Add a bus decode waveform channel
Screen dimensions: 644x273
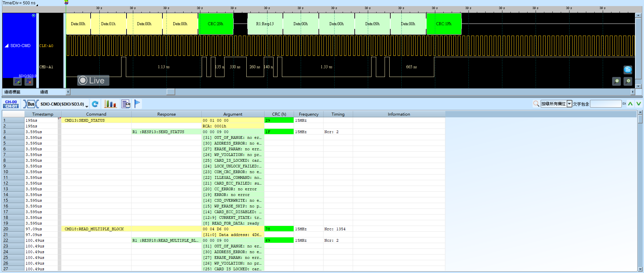click(17, 81)
